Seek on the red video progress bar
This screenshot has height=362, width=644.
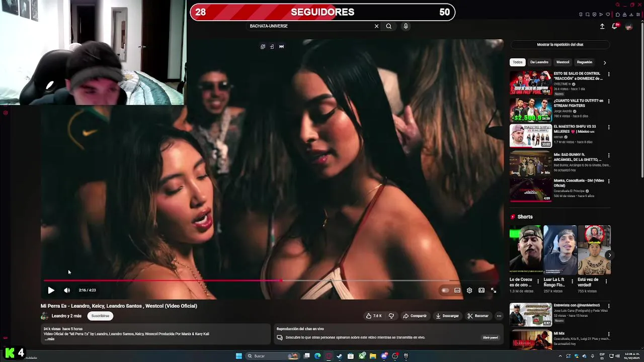point(271,281)
